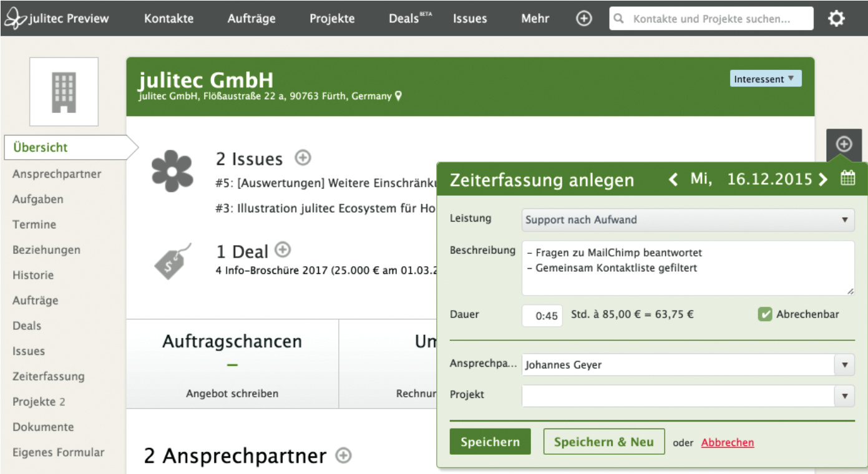Open the Interessent status dropdown
The height and width of the screenshot is (474, 868).
click(765, 79)
